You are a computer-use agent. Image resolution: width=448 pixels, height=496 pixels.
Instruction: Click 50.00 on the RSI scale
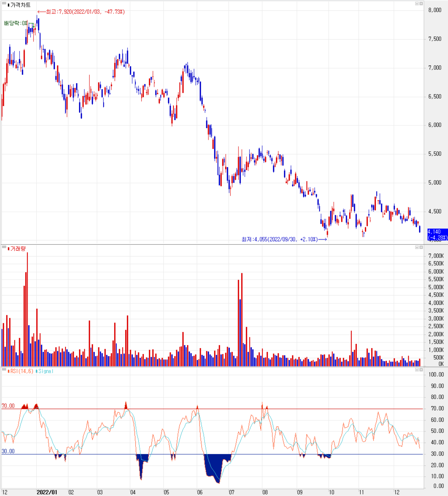(438, 431)
